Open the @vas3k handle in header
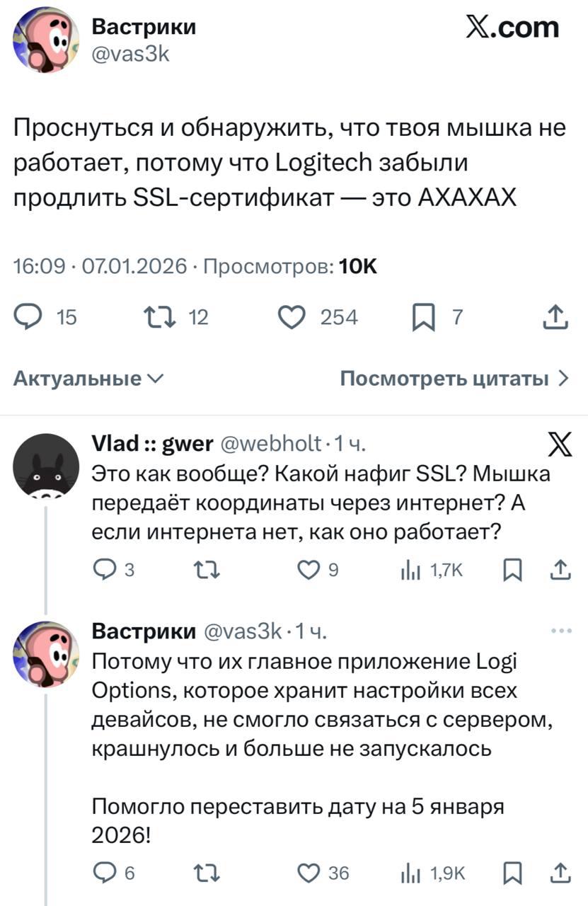This screenshot has width=588, height=906. pos(131,52)
